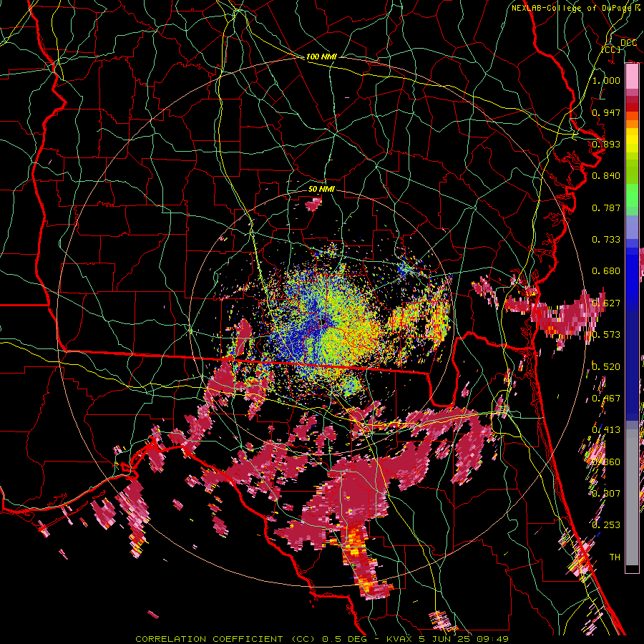Click the KVAX radar site identifier
Image resolution: width=644 pixels, height=644 pixels.
400,639
